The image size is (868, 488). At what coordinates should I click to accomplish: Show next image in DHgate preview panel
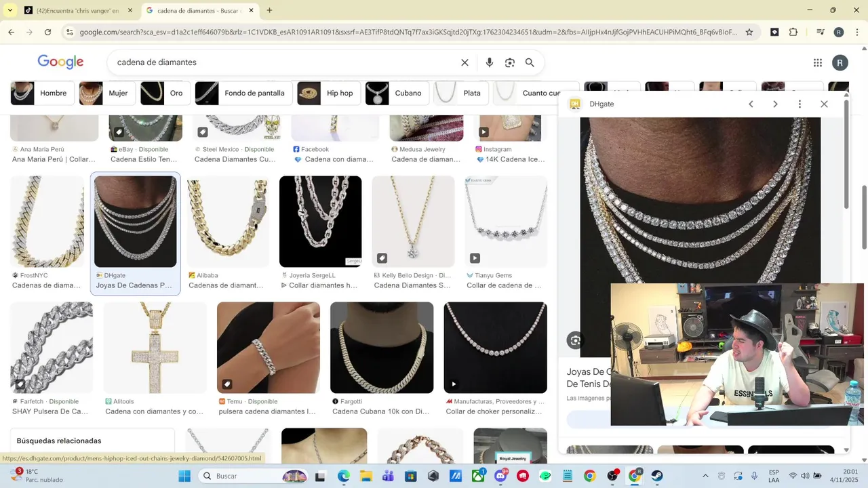click(x=775, y=104)
